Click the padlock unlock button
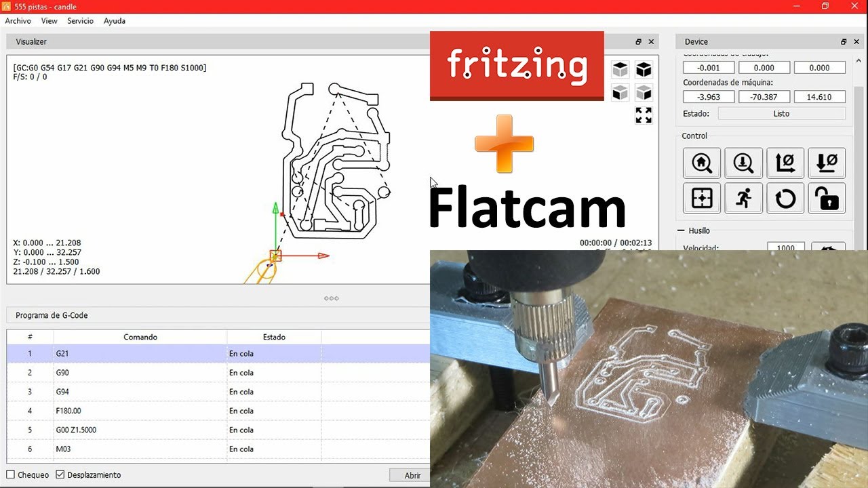The height and width of the screenshot is (488, 868). [827, 199]
